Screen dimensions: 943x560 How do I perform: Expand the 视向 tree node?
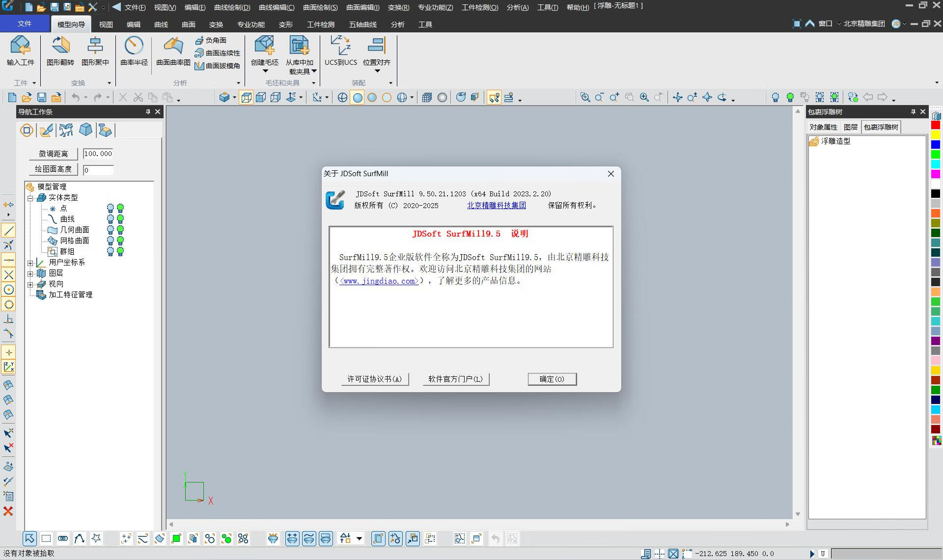[30, 285]
